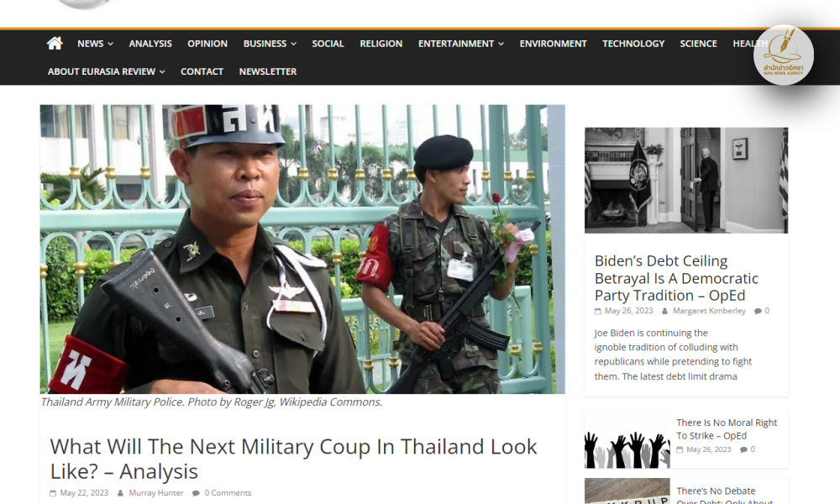Click the comment icon under Biden's Debt Ceiling article
The width and height of the screenshot is (840, 504).
[x=758, y=311]
